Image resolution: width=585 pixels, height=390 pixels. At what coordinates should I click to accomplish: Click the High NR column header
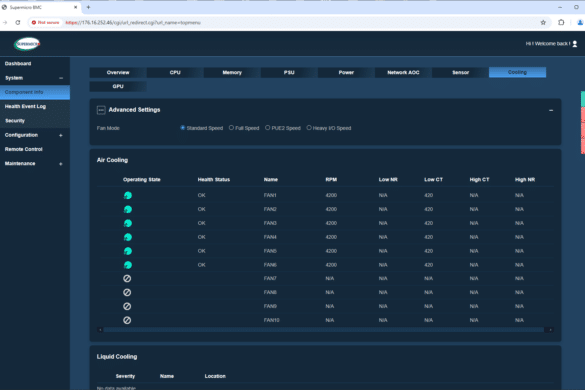point(525,180)
